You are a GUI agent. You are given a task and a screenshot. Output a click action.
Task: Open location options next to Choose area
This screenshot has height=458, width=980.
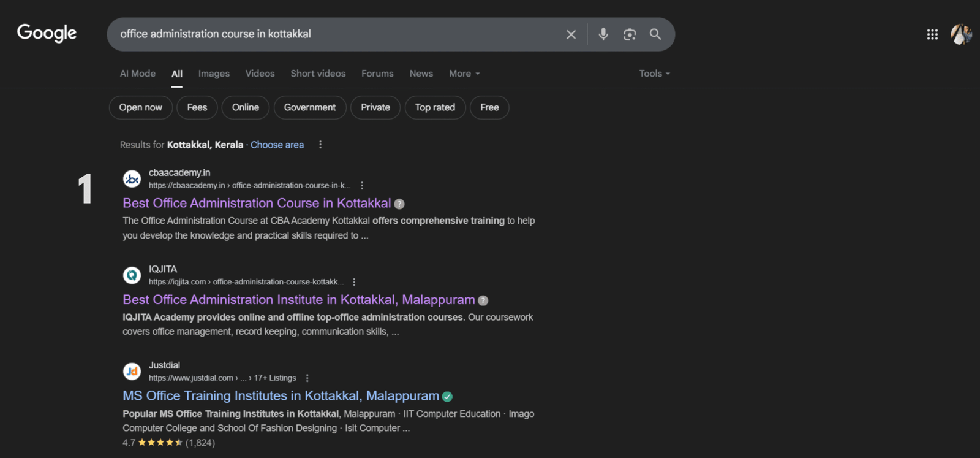(x=320, y=145)
